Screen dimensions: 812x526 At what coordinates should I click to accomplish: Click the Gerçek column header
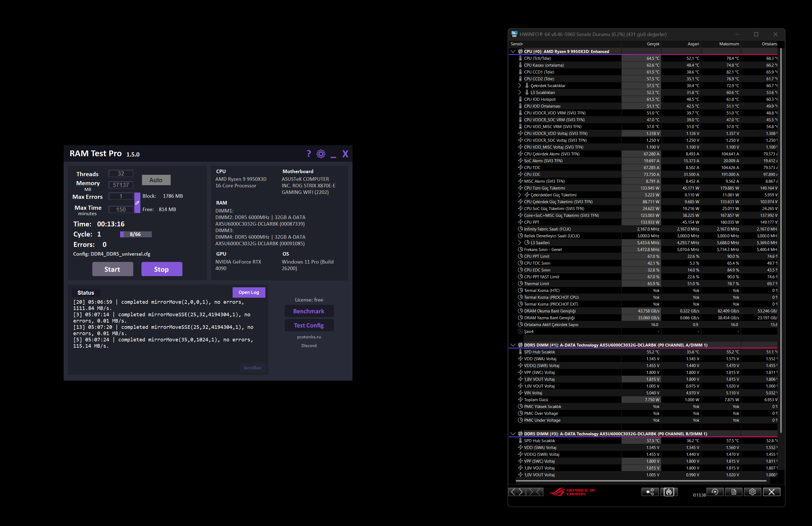click(641, 44)
